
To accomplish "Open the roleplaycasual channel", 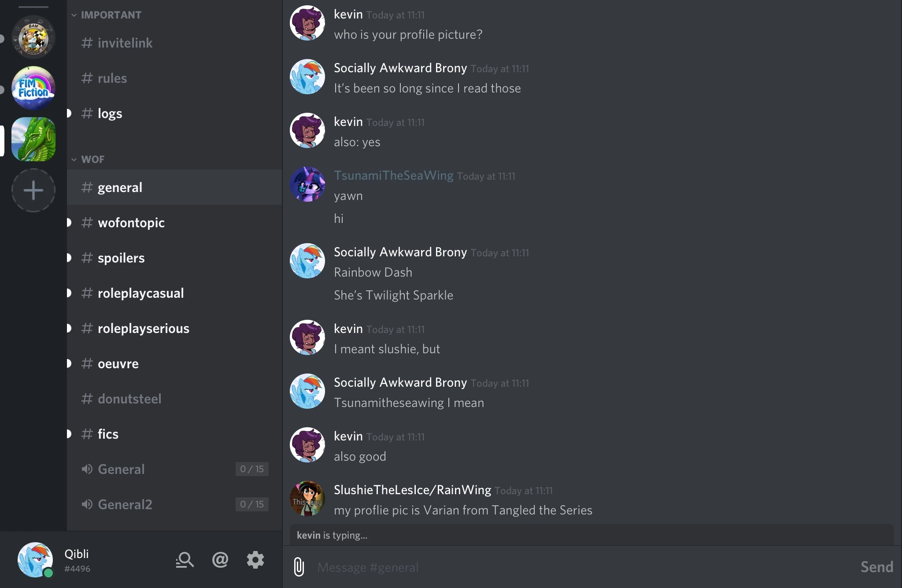I will coord(174,293).
